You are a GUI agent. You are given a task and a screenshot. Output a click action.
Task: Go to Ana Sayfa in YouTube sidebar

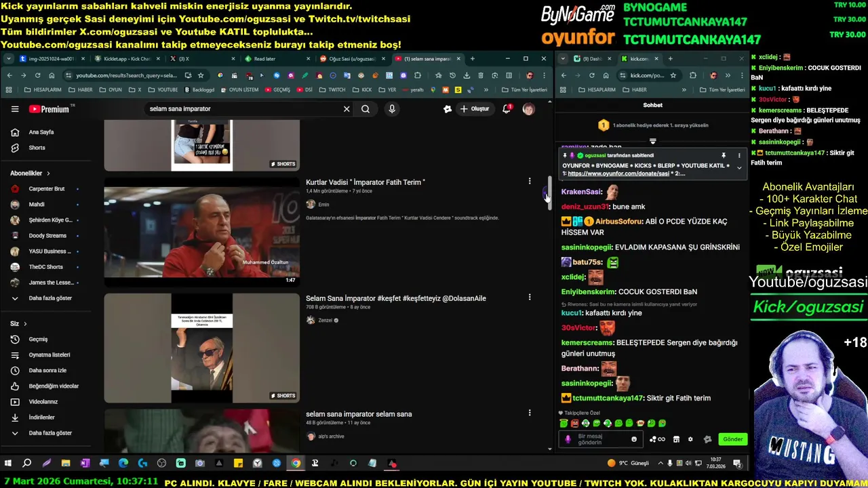41,132
